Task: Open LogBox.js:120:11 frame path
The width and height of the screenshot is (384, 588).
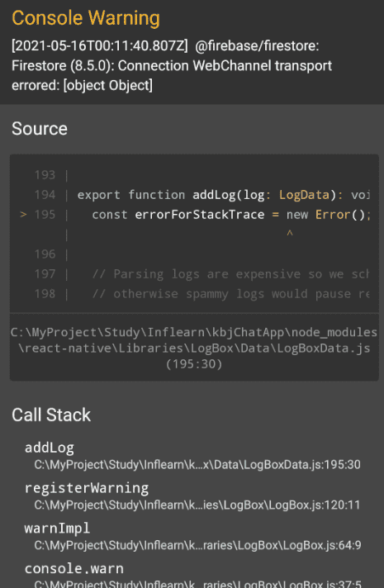Action: pos(197,505)
